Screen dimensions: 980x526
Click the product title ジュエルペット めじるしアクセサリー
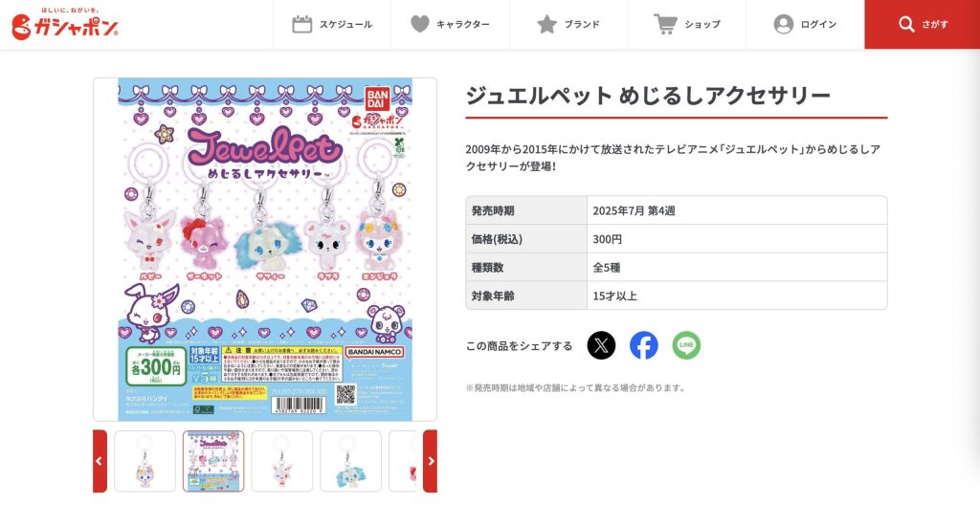(x=648, y=96)
